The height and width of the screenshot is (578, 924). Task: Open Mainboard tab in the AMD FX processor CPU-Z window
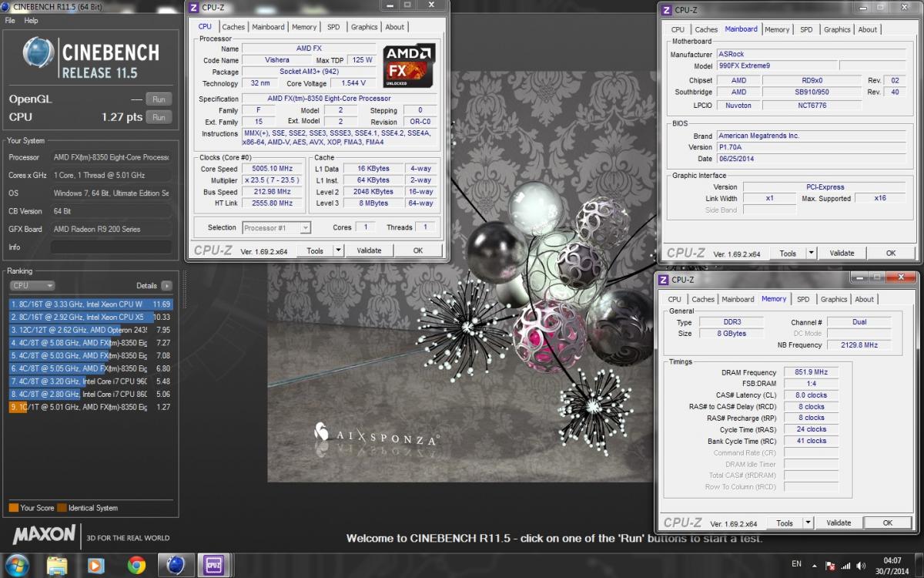(268, 27)
